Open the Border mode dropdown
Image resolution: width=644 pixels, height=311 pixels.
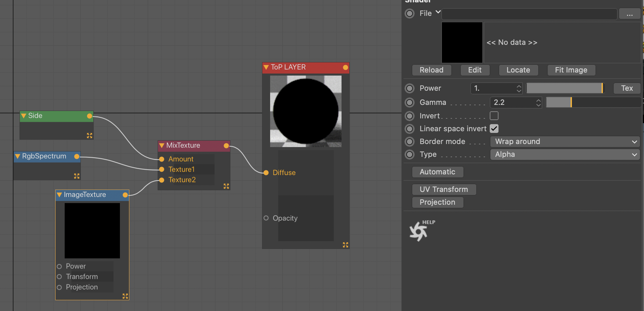tap(565, 142)
